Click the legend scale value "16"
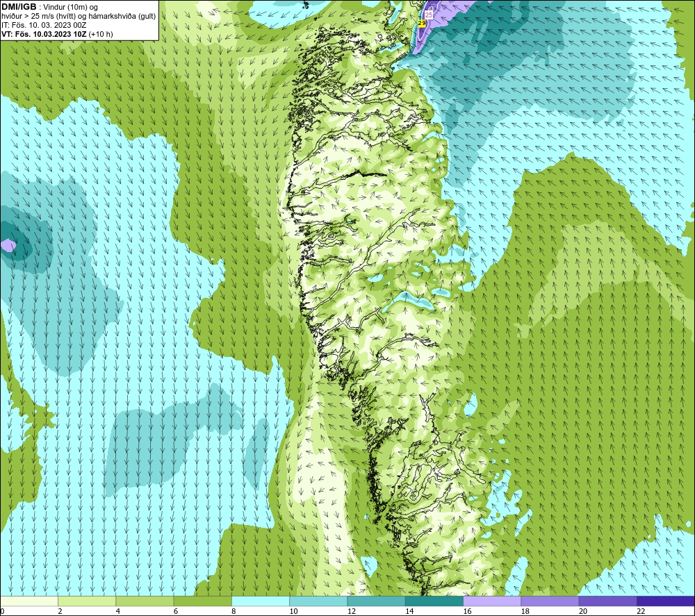 467,611
